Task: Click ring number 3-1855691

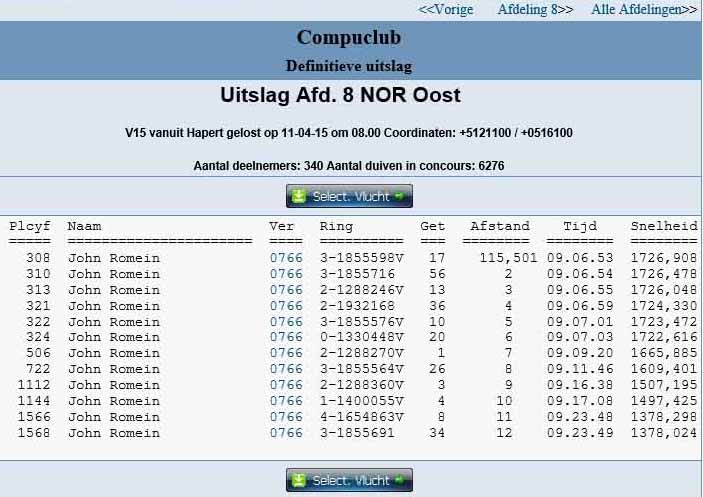Action: pyautogui.click(x=357, y=433)
